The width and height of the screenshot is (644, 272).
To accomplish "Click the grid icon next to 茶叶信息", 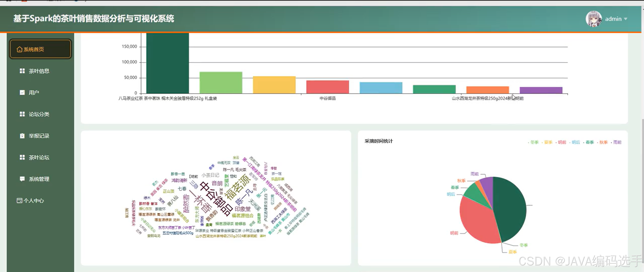I will click(22, 71).
